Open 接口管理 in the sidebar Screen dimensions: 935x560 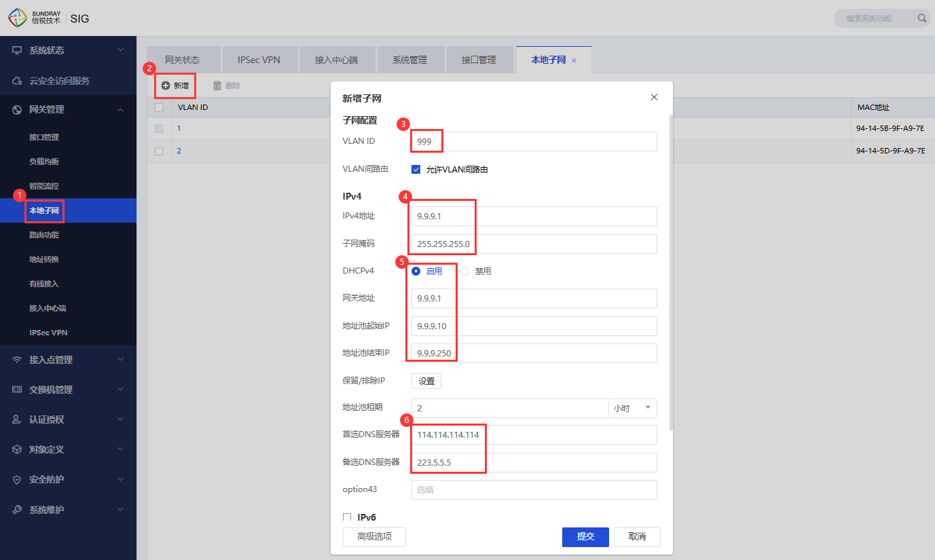pyautogui.click(x=68, y=137)
